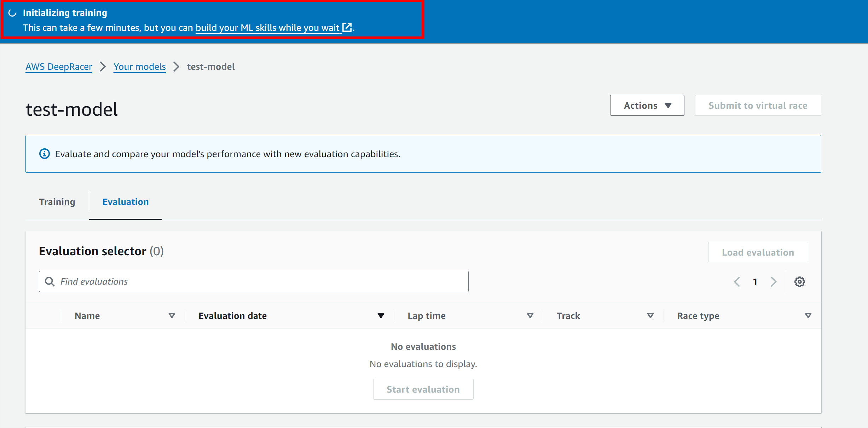Click the search magnifier icon

click(50, 281)
